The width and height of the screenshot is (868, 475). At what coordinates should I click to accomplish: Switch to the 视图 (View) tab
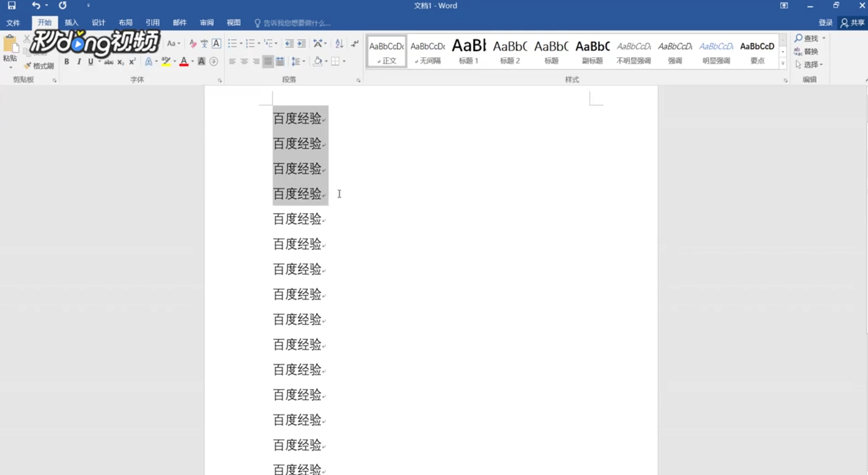point(233,23)
